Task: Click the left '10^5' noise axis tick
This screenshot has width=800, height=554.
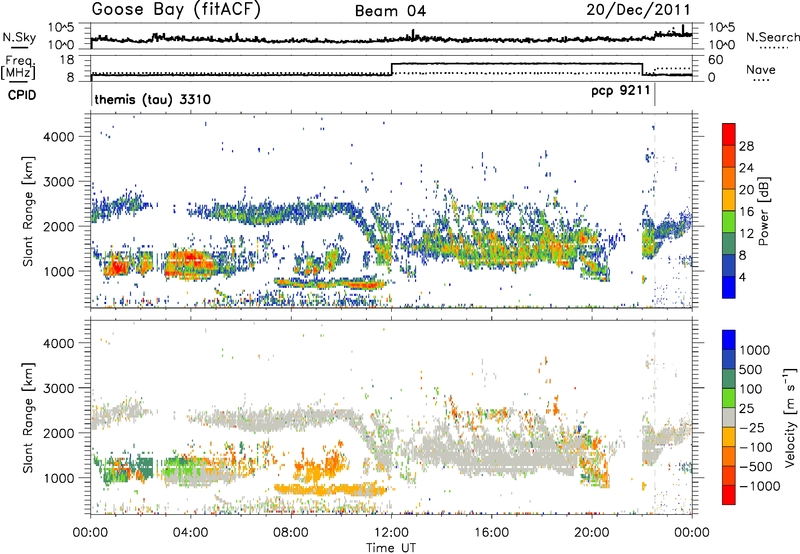Action: point(61,28)
